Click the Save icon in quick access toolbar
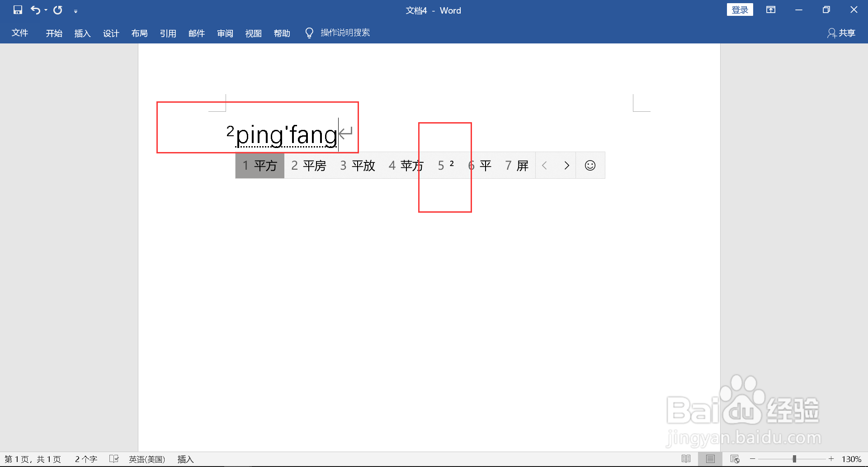This screenshot has height=467, width=868. 18,10
